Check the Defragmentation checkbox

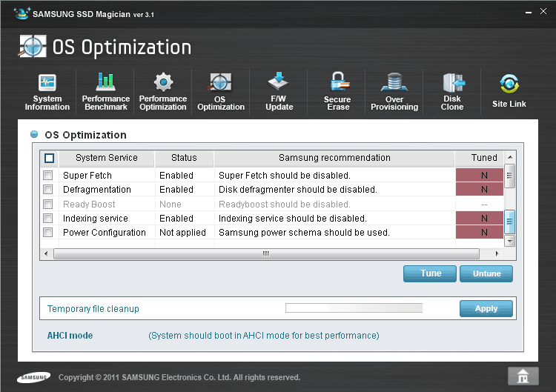(48, 189)
